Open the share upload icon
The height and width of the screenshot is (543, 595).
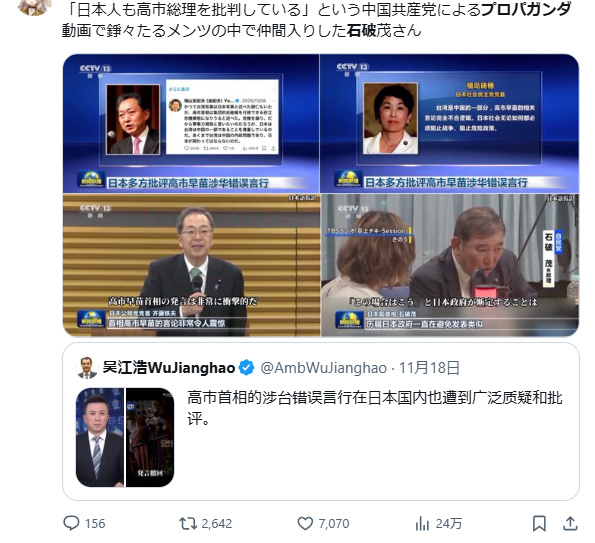(x=570, y=524)
